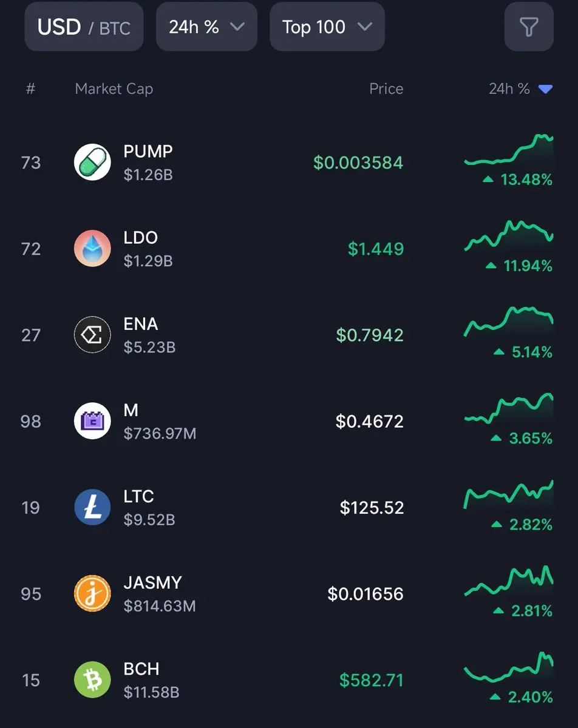Expand the 24h % period dropdown

206,27
